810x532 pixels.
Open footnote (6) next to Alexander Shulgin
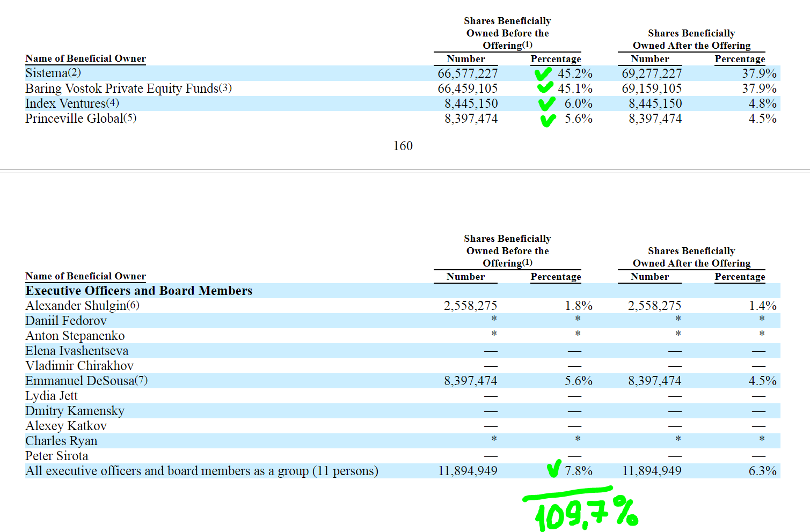[133, 305]
